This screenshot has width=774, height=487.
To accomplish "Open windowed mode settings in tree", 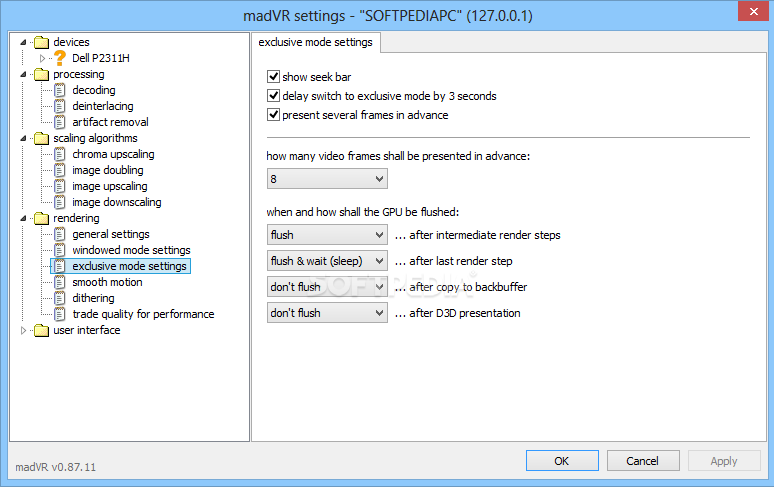I will [x=131, y=250].
